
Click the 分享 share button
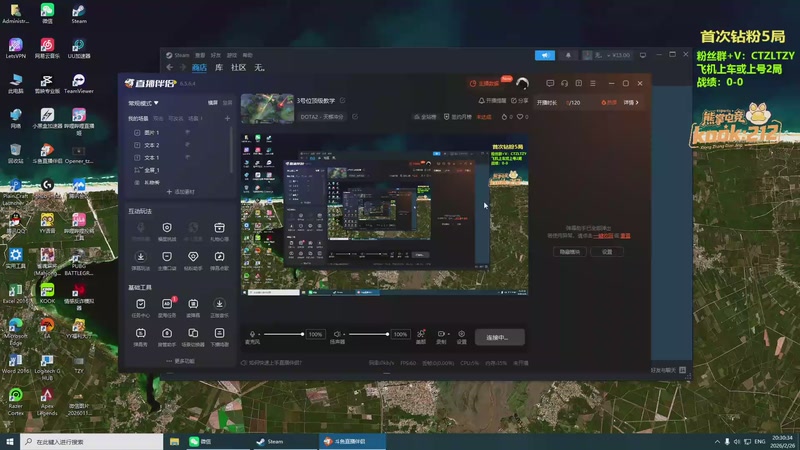tap(519, 101)
